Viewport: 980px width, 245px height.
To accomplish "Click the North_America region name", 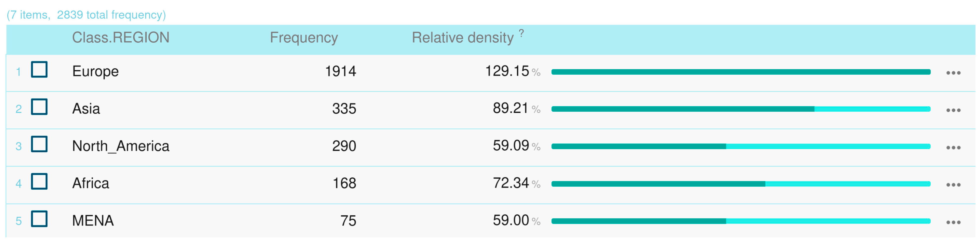I will point(121,146).
